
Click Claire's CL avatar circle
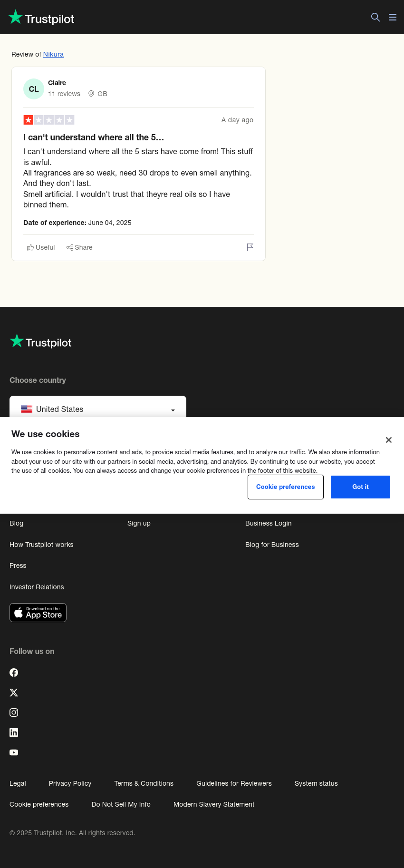coord(34,89)
